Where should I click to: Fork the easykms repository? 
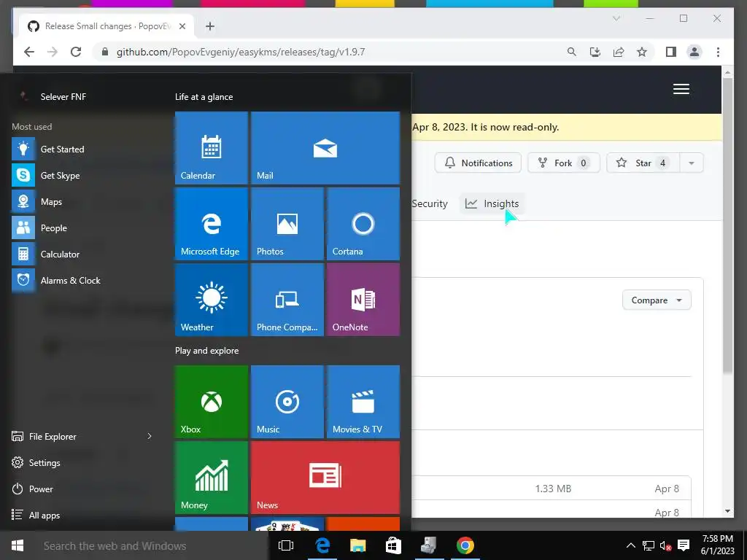pos(564,163)
